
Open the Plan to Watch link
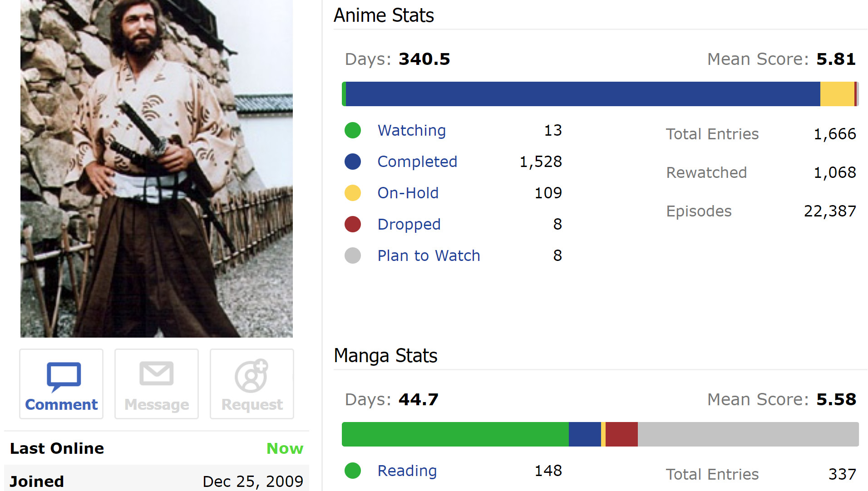coord(429,256)
